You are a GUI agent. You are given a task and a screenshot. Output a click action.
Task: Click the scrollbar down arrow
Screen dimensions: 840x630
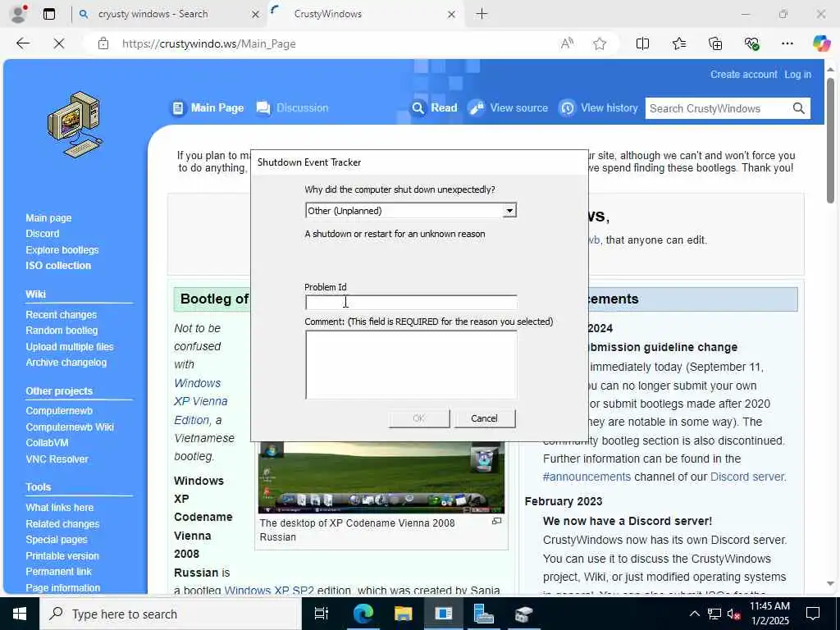coord(830,583)
